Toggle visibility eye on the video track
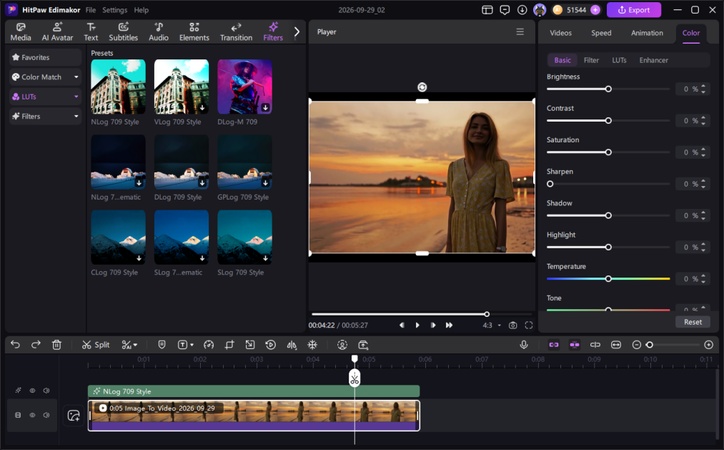Image resolution: width=724 pixels, height=450 pixels. pos(32,415)
